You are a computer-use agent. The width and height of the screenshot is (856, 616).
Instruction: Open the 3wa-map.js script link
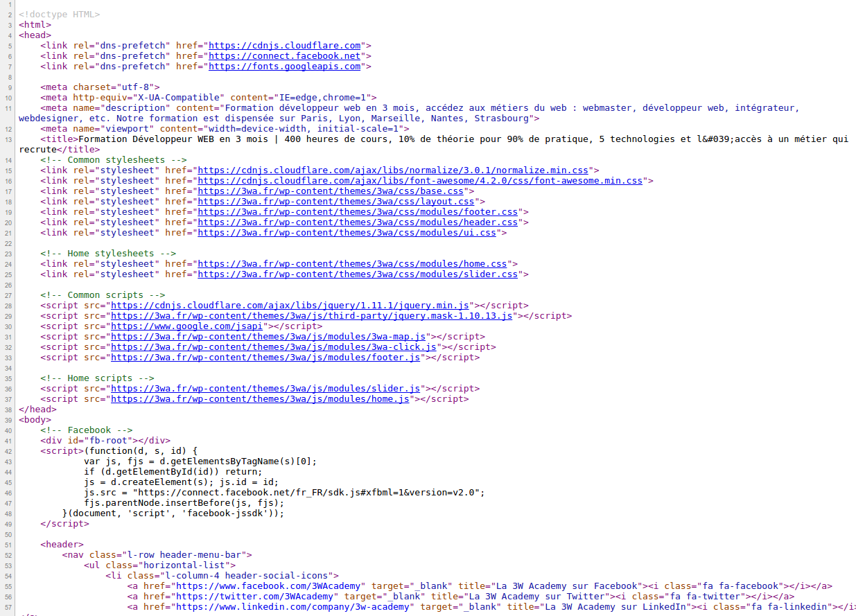pos(268,336)
